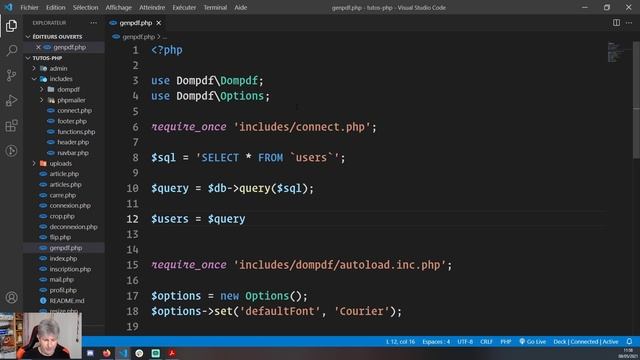
Task: Open Explorer panel more actions ellipsis
Action: [x=94, y=23]
